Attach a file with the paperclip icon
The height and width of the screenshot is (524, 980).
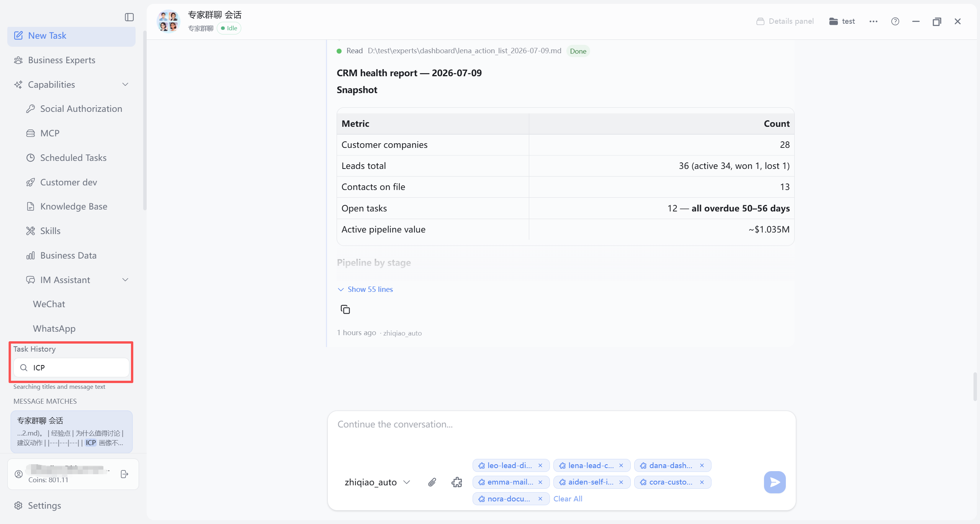point(432,482)
